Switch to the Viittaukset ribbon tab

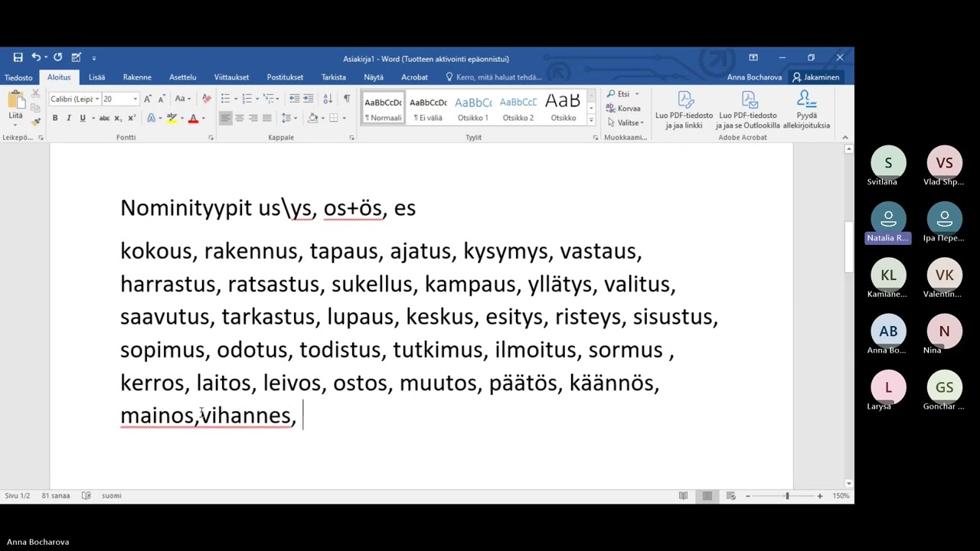point(231,77)
